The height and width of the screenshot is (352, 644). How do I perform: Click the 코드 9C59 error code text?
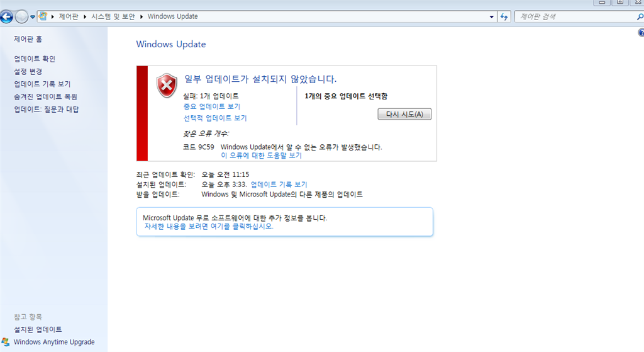198,147
